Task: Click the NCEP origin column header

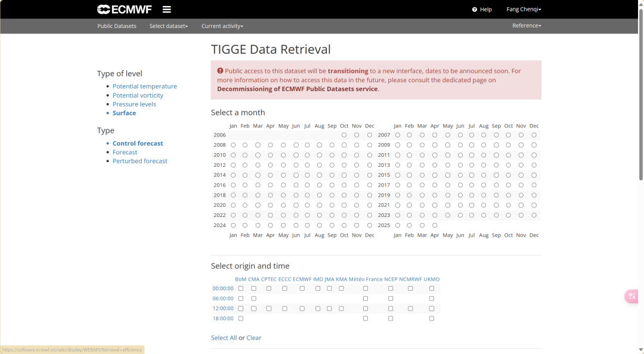Action: tap(391, 280)
